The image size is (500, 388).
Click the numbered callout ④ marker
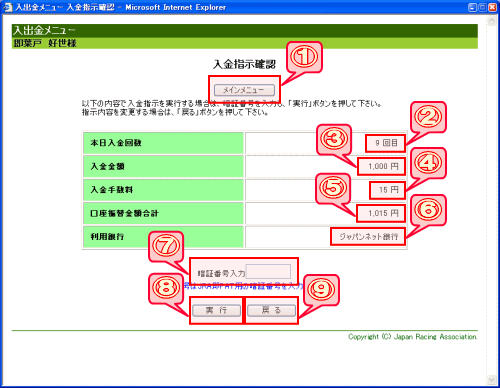coord(428,163)
